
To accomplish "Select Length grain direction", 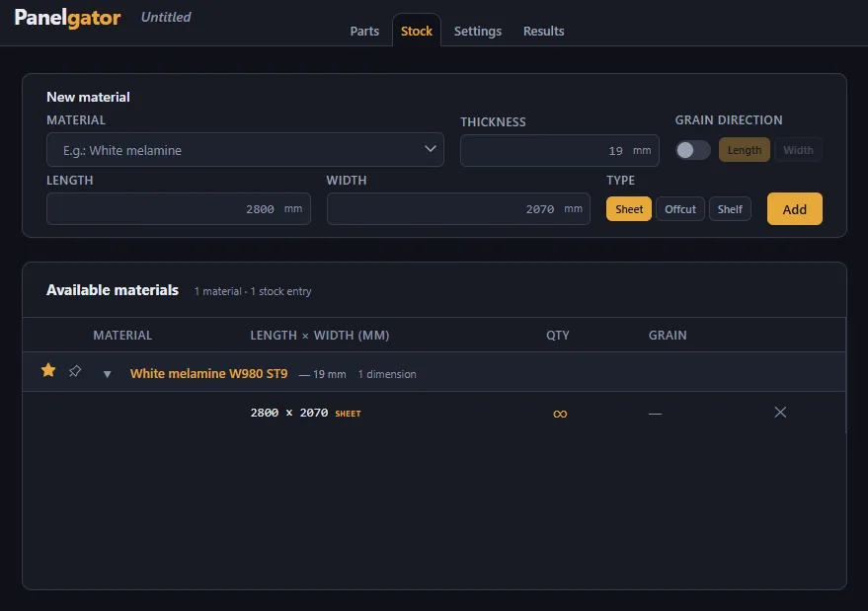I will tap(744, 150).
